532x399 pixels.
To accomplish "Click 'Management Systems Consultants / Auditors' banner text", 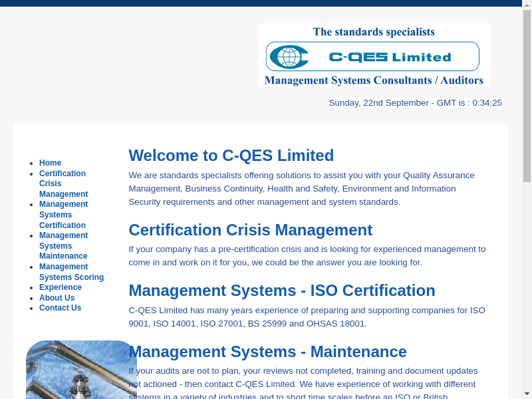I will tap(374, 80).
